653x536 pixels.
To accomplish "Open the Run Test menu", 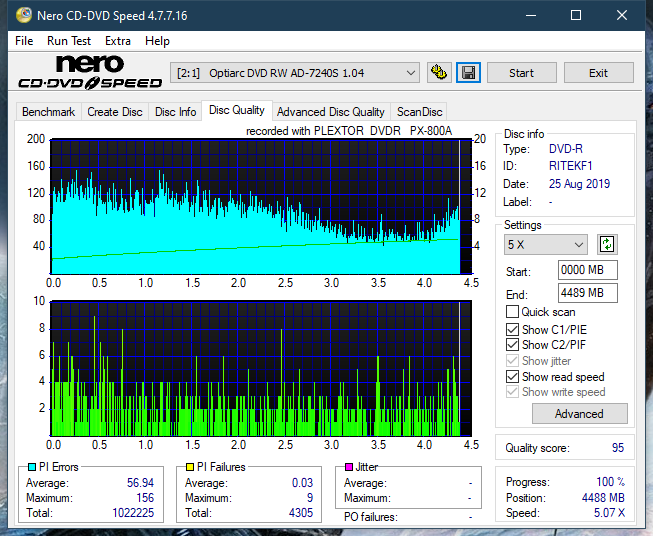I will (x=69, y=41).
